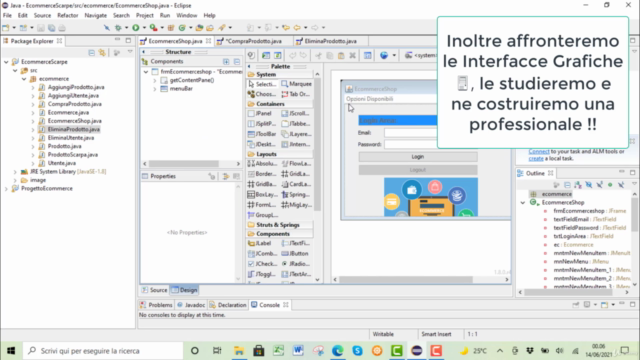Screen dimensions: 640x360
Task: Collapse the src folder node
Action: pos(15,71)
